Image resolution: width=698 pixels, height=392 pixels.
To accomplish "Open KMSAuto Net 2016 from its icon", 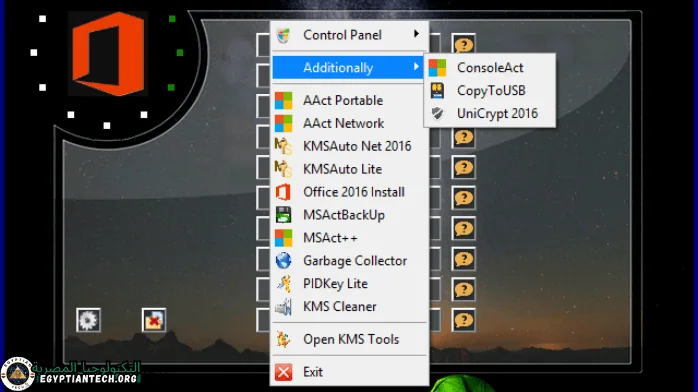I will point(284,146).
